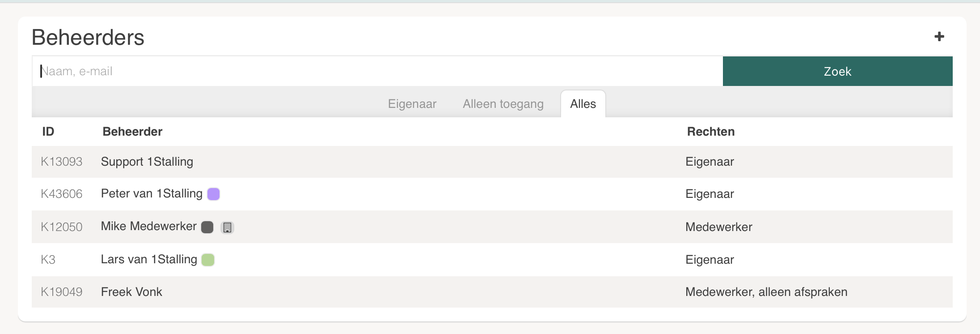This screenshot has height=334, width=980.
Task: Open the Alles tab
Action: (x=583, y=104)
